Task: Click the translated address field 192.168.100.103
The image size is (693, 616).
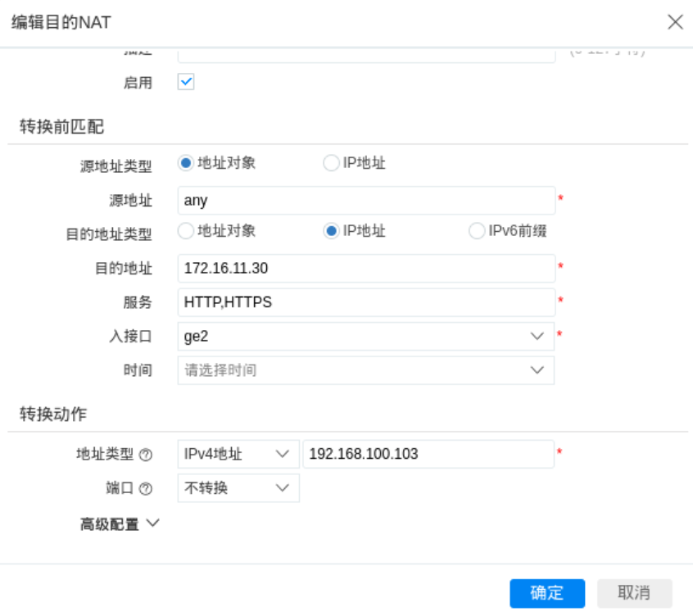Action: [428, 454]
